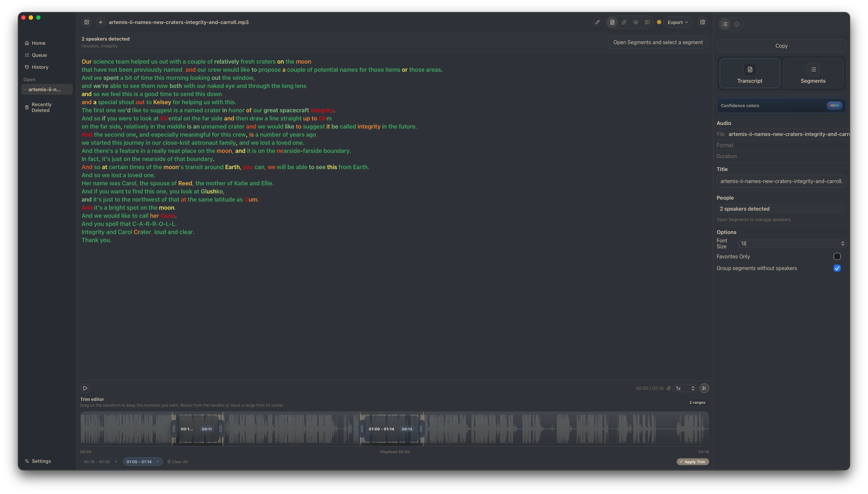Click left handle of 01:00 - 01:14 range
This screenshot has height=494, width=868.
coord(362,429)
